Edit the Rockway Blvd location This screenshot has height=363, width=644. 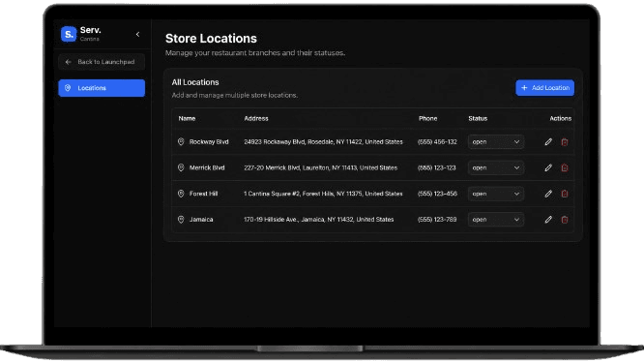tap(548, 142)
